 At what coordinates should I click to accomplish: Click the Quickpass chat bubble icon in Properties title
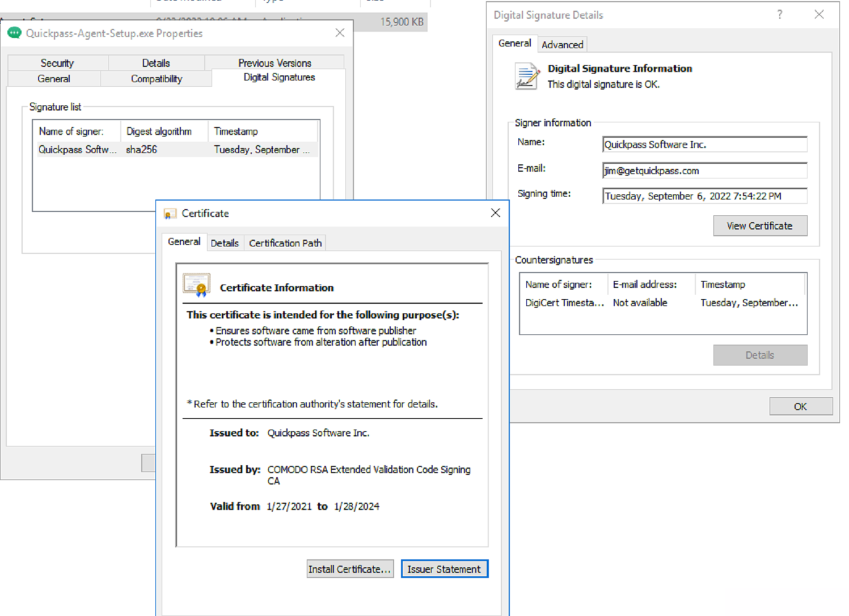pos(14,33)
